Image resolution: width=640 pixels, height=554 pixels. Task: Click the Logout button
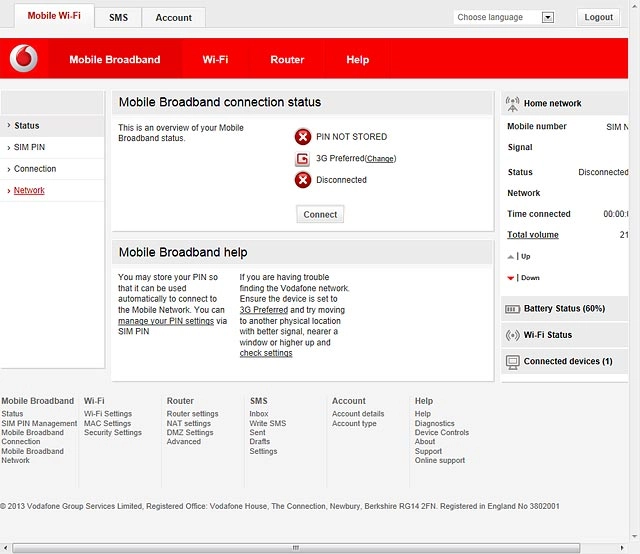pyautogui.click(x=598, y=17)
